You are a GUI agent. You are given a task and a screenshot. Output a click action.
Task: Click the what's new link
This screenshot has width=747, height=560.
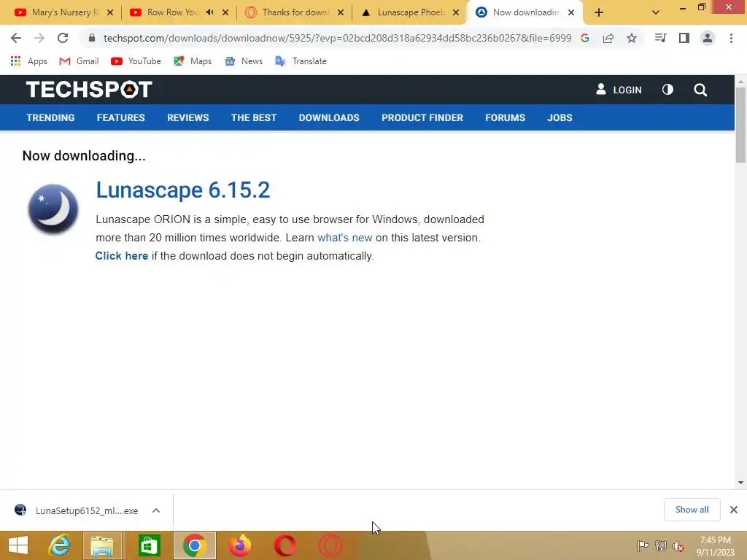[x=345, y=238]
